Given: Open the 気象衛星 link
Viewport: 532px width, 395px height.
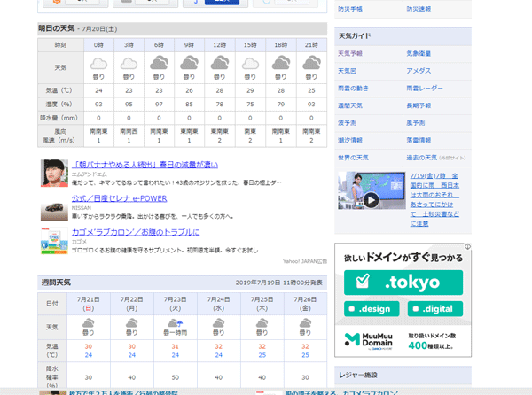Looking at the screenshot, I should pos(419,53).
